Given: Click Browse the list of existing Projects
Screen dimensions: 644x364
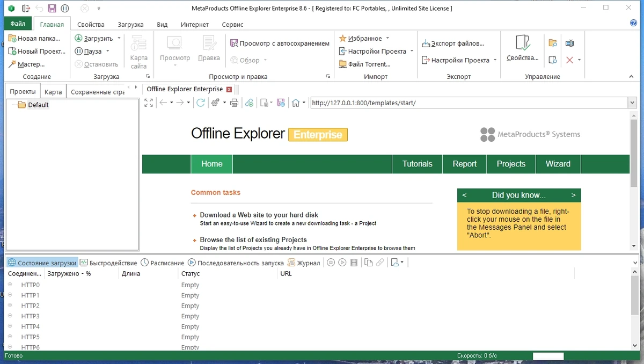Looking at the screenshot, I should tap(253, 240).
